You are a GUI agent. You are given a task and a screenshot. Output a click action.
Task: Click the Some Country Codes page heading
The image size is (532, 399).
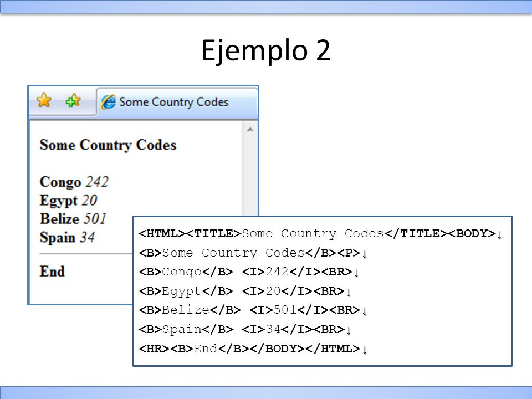[108, 145]
